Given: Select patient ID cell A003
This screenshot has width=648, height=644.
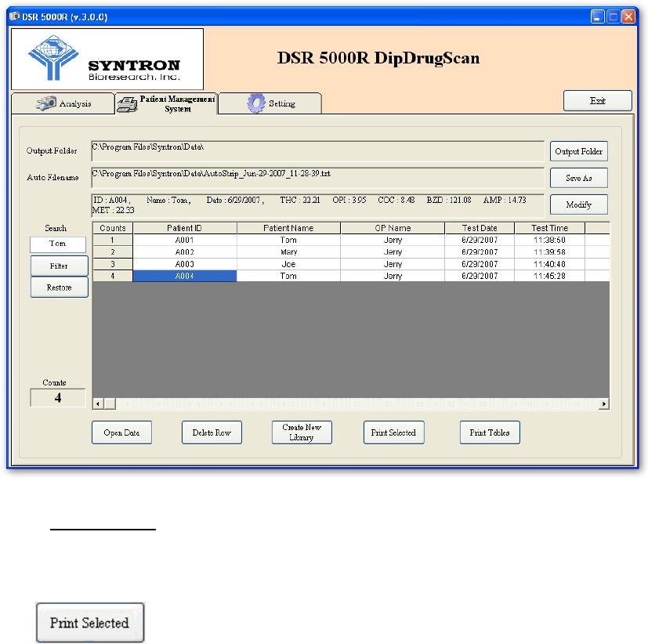Looking at the screenshot, I should pyautogui.click(x=184, y=264).
